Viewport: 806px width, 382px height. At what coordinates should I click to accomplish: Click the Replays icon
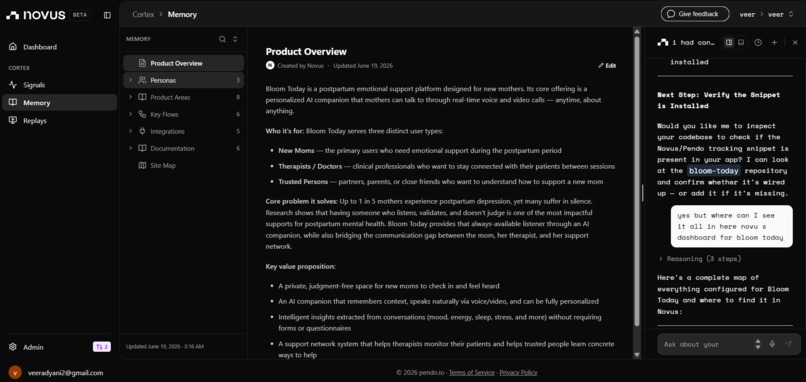point(13,120)
